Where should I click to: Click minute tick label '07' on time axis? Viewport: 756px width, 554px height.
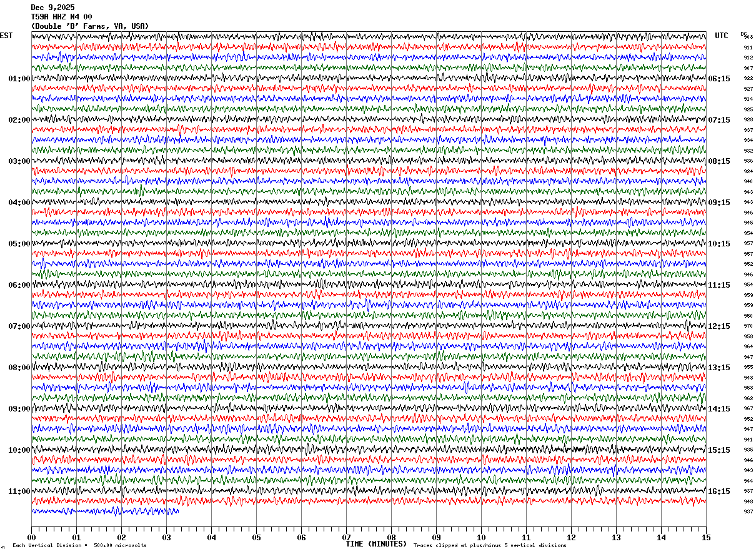[x=346, y=537]
